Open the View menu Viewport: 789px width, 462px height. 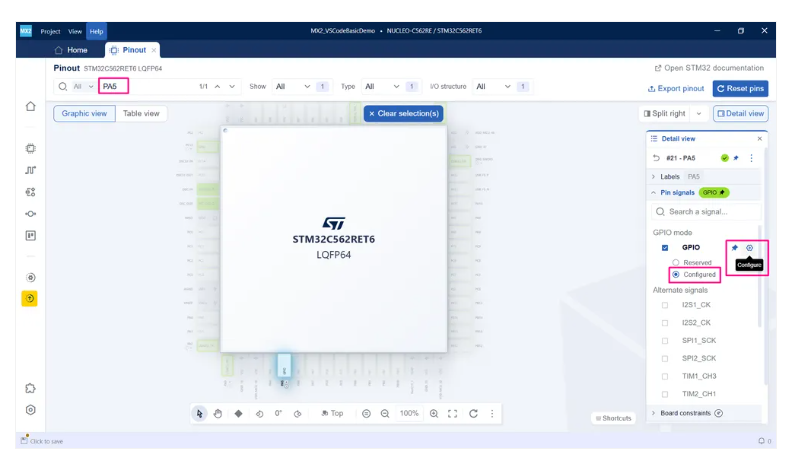click(75, 31)
